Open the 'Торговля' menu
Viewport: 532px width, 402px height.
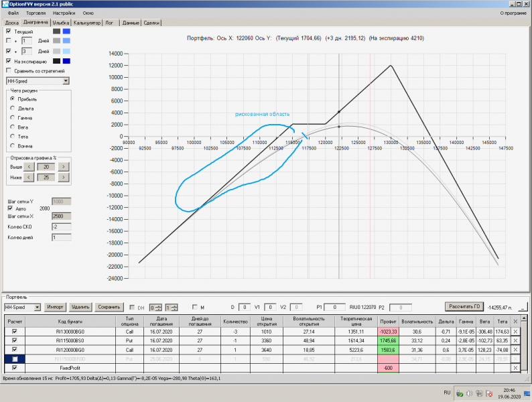36,13
